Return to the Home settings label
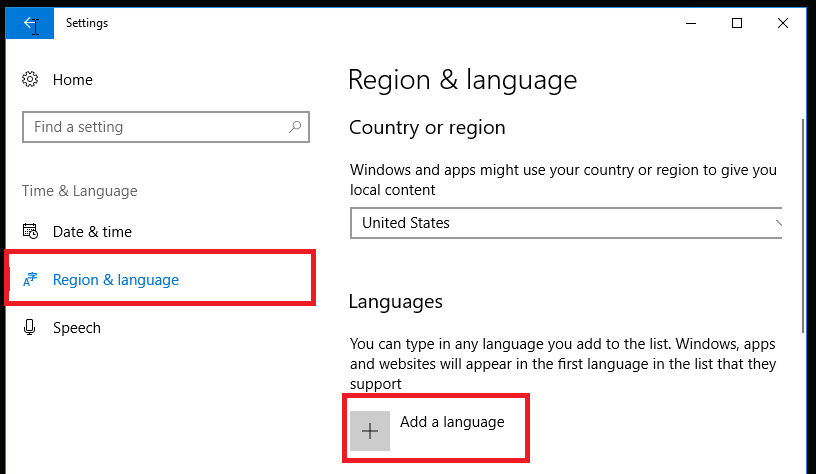The image size is (816, 474). [72, 80]
